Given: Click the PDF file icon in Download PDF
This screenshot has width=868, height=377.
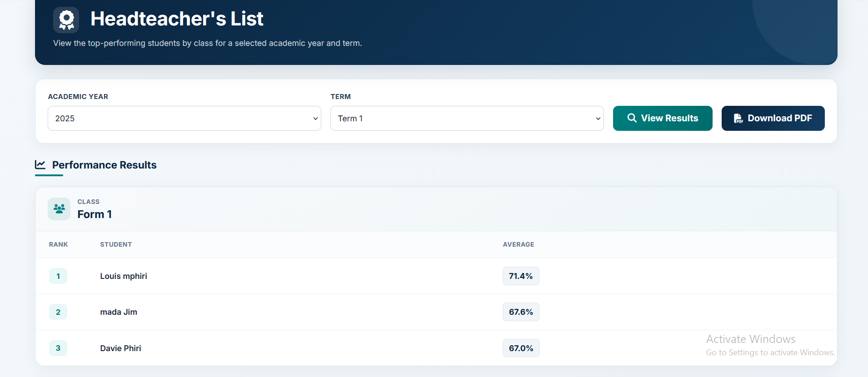Looking at the screenshot, I should click(738, 119).
